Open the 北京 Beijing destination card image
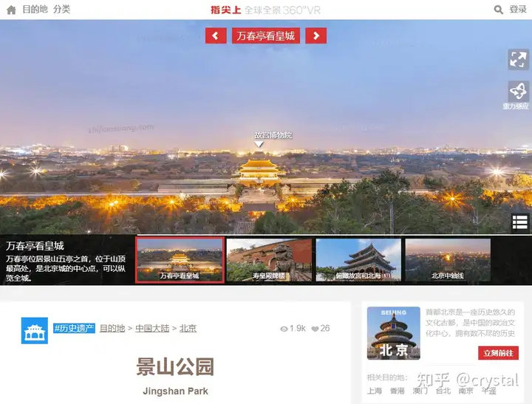The image size is (532, 404). [394, 333]
